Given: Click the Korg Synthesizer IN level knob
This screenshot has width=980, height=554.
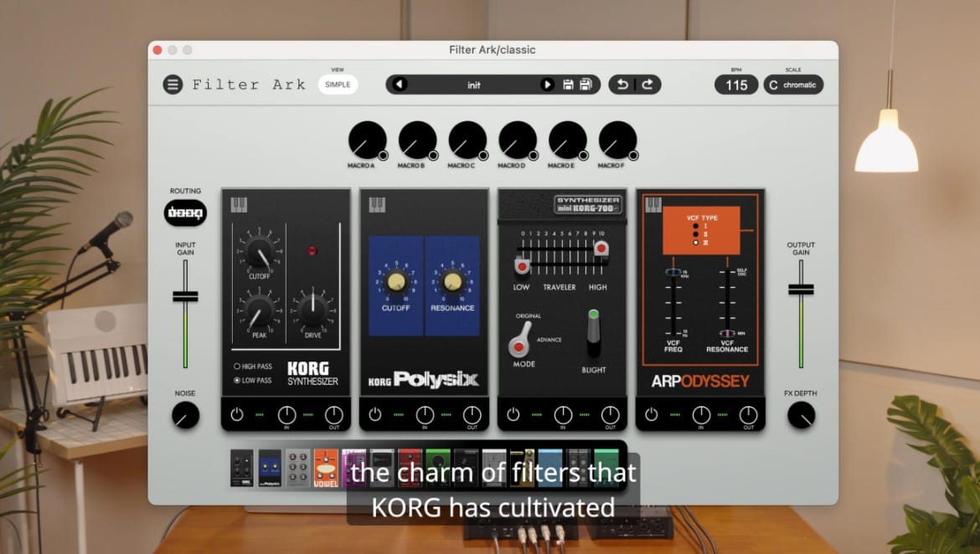Looking at the screenshot, I should (286, 415).
